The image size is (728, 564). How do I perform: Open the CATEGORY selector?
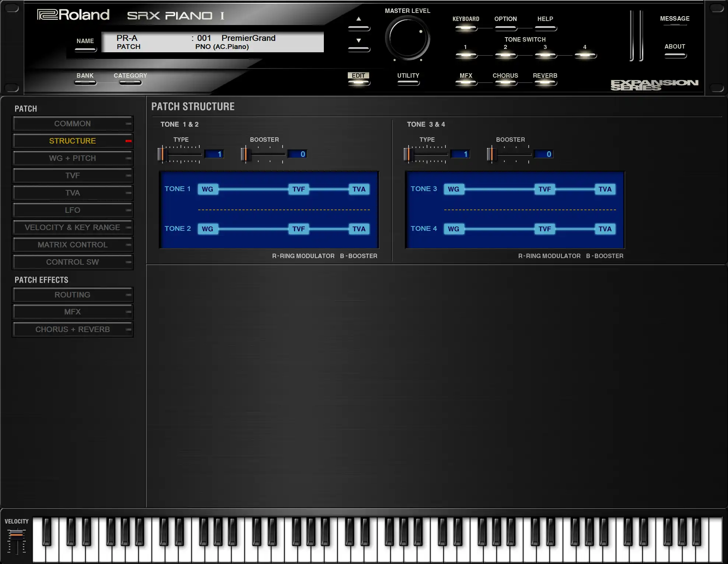tap(130, 82)
